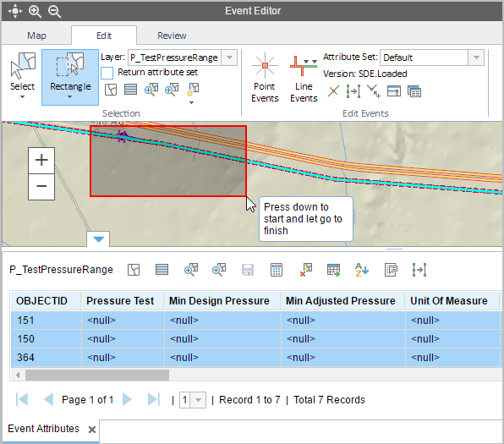Select the row with OBJECTID 150

(x=256, y=339)
